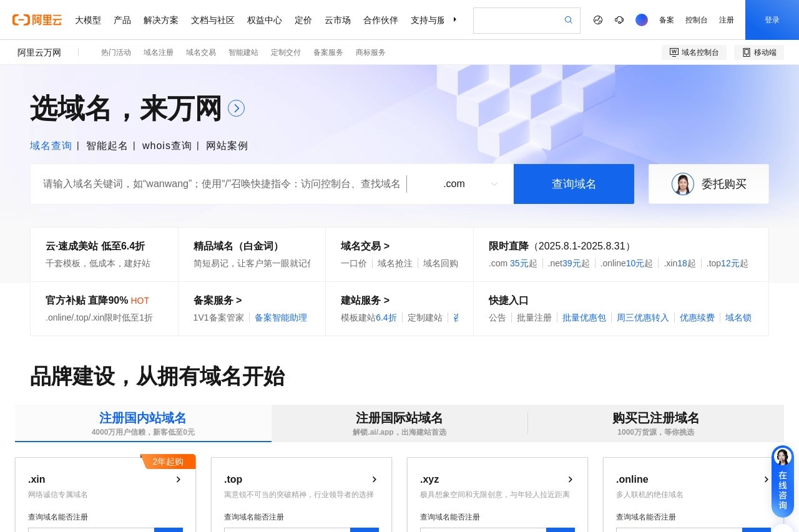Image resolution: width=799 pixels, height=532 pixels.
Task: Open the 解决方案 menu item
Action: [160, 20]
